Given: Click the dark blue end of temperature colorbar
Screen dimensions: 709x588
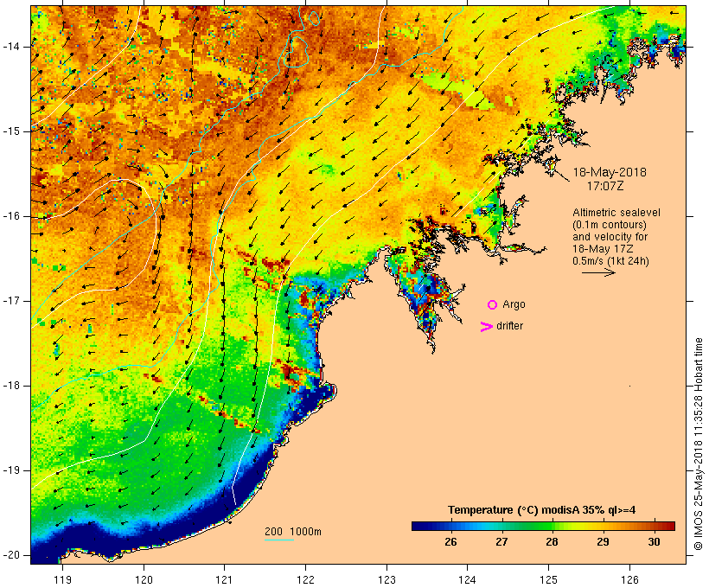Looking at the screenshot, I should click(418, 526).
